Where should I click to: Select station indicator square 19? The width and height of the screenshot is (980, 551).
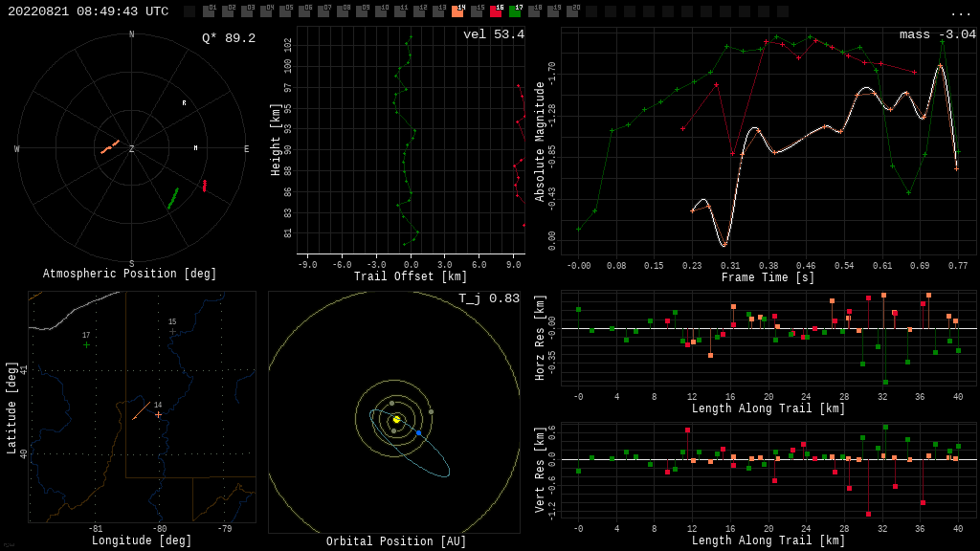click(x=553, y=11)
